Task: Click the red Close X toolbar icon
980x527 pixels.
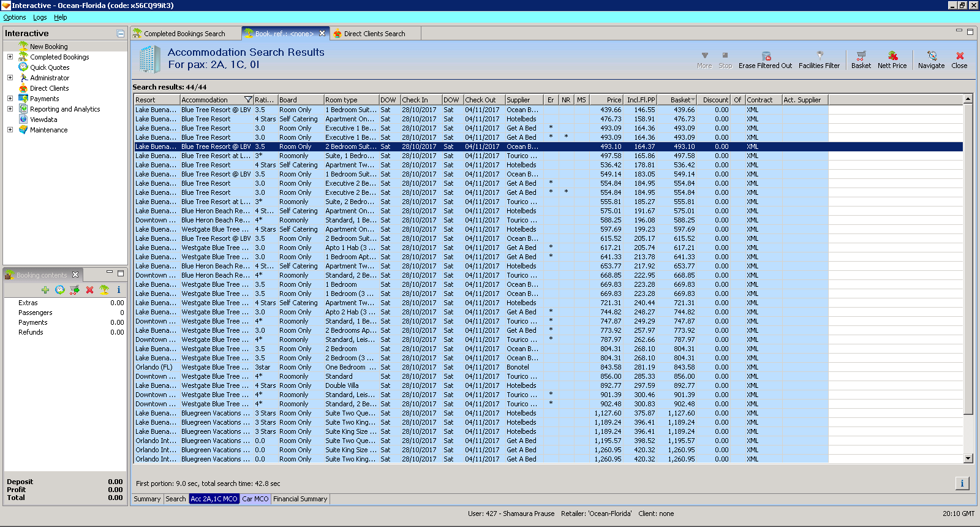Action: 960,56
